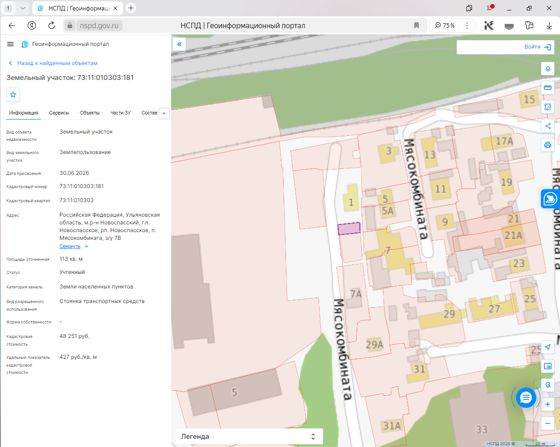The width and height of the screenshot is (560, 447).
Task: Zoom in the map with the plus button
Action: click(548, 405)
